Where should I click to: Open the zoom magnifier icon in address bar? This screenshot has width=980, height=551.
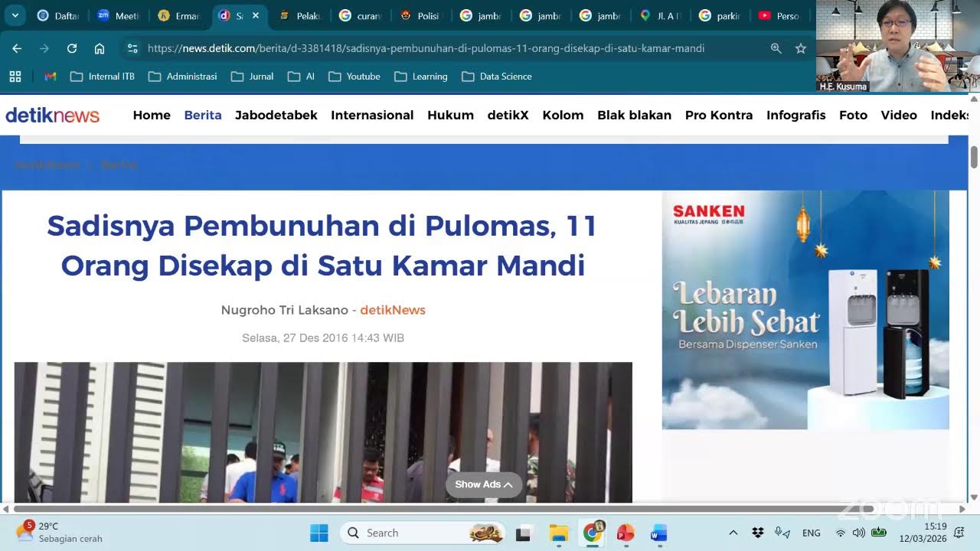point(776,48)
